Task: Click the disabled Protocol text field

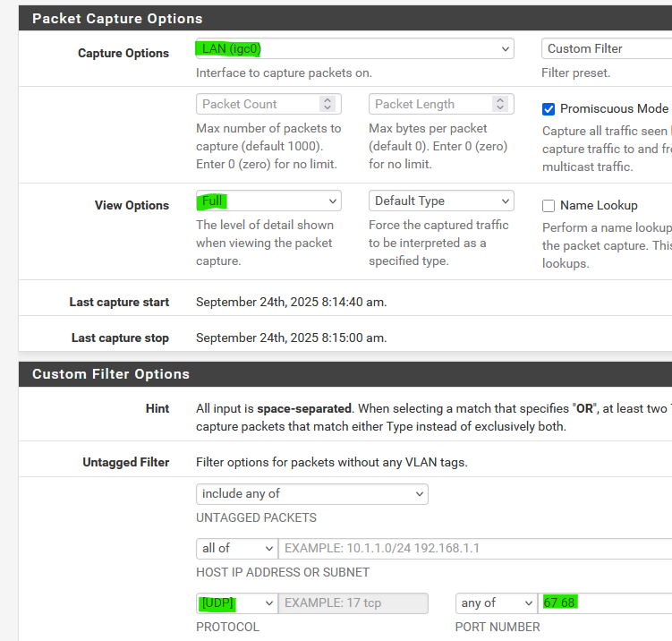Action: tap(353, 603)
